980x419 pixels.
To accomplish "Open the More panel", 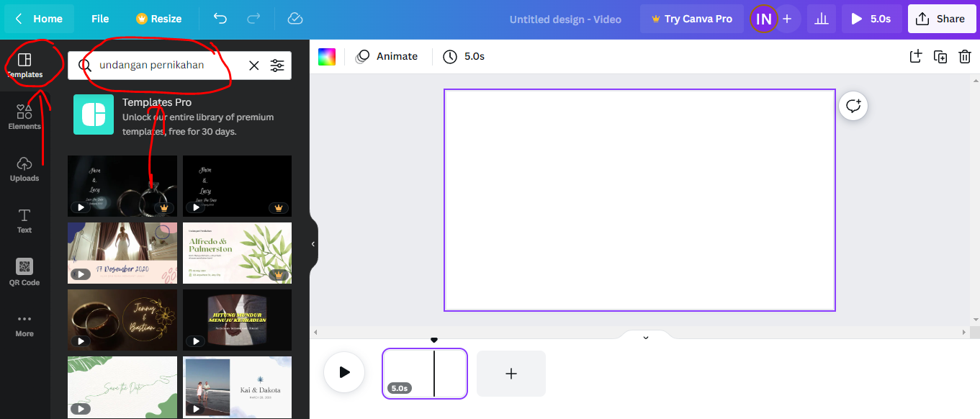I will 24,324.
